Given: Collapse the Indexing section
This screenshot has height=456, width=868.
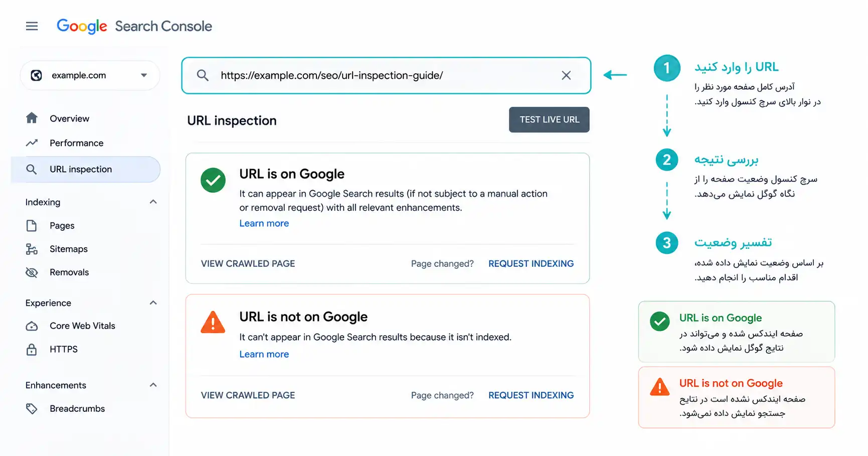Looking at the screenshot, I should click(x=153, y=202).
